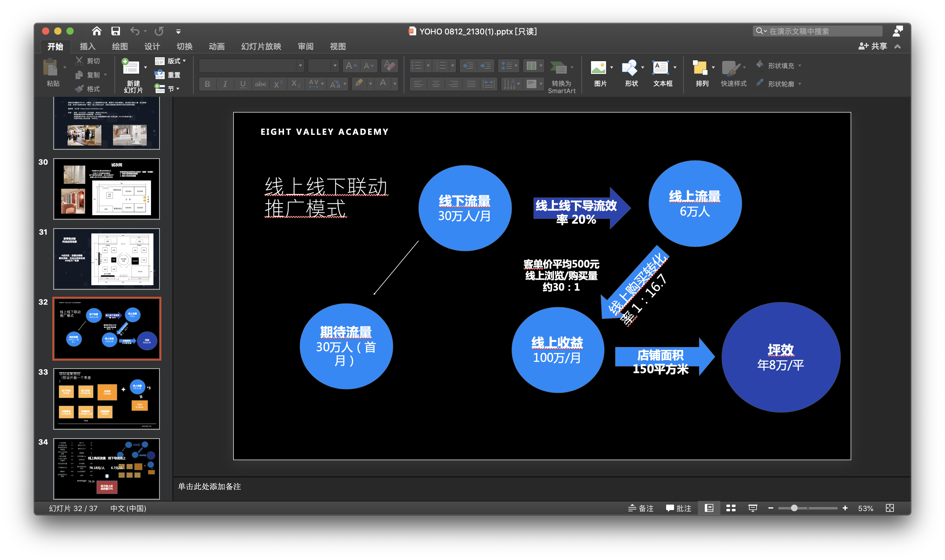Screen dimensions: 945x560
Task: Switch to the 绘图 tab
Action: click(120, 47)
